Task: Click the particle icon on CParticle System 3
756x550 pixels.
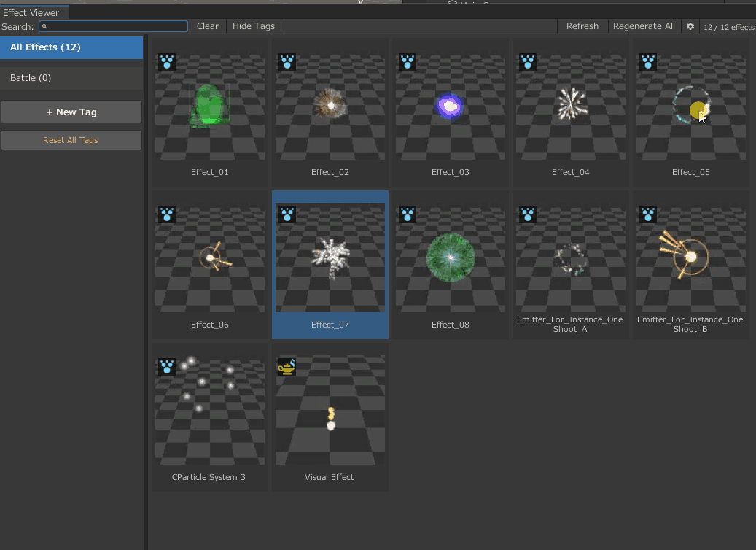Action: [167, 367]
